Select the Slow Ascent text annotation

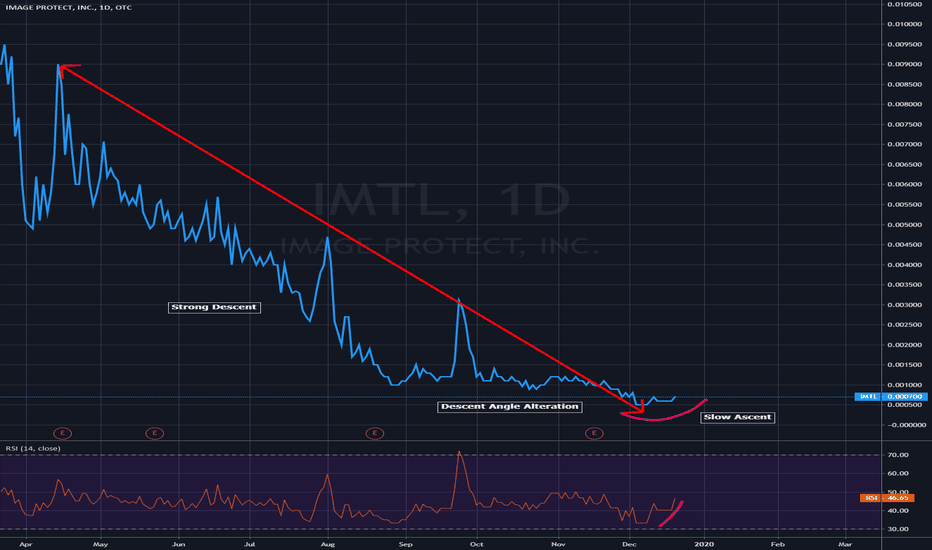[738, 417]
